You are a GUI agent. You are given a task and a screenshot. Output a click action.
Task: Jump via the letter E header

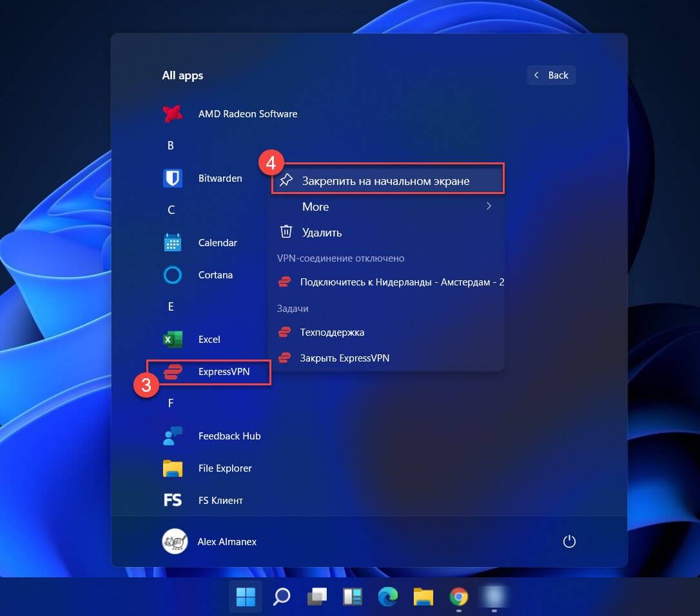click(x=171, y=307)
